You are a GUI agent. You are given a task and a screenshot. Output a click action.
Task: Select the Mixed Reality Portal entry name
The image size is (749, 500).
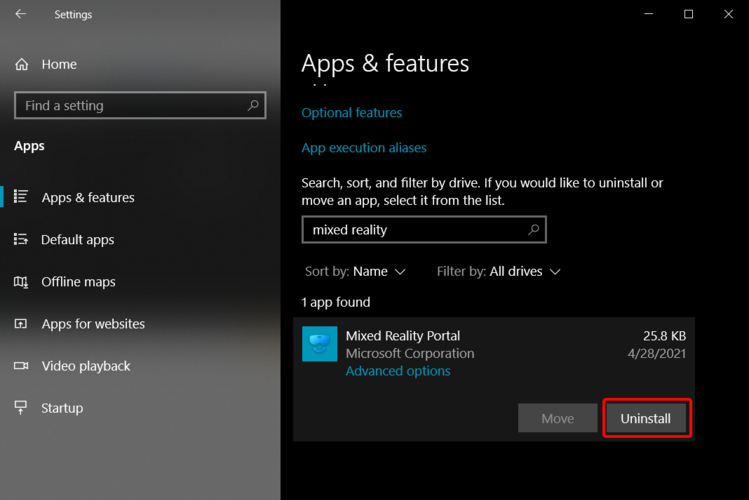[403, 336]
